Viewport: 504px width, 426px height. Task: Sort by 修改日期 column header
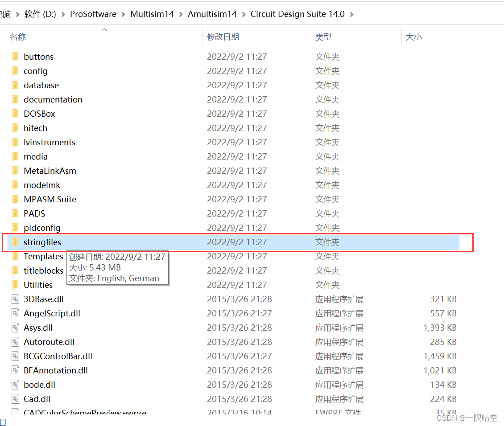pyautogui.click(x=223, y=37)
